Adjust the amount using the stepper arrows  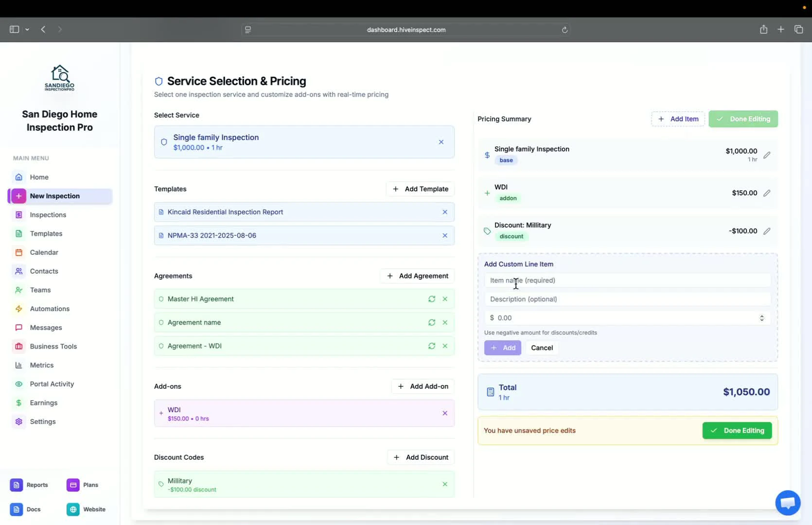[x=762, y=318]
